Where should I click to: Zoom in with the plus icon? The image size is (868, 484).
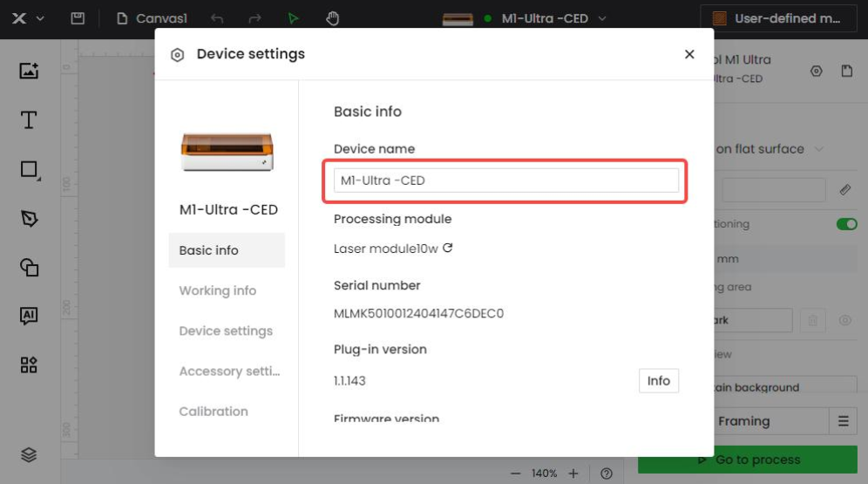point(573,474)
